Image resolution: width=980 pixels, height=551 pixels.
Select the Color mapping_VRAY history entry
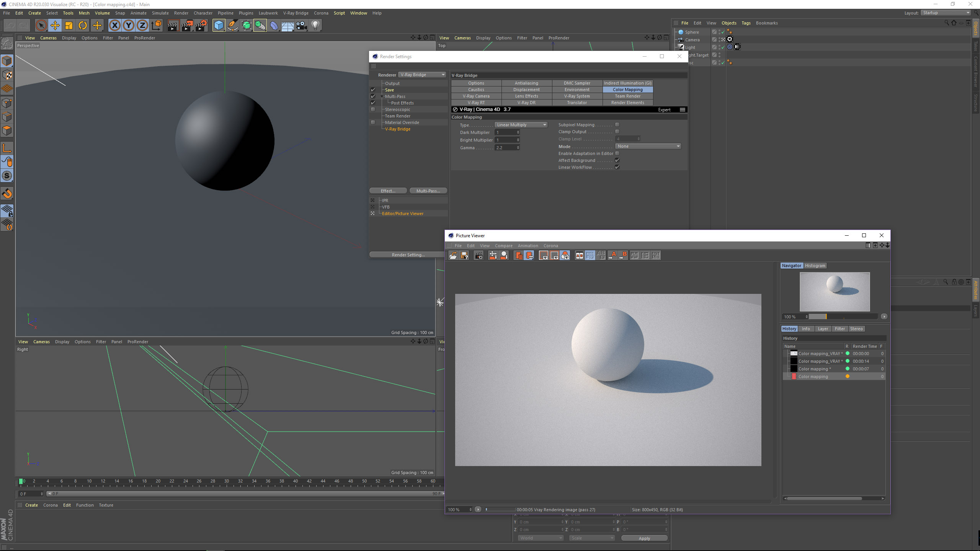(x=819, y=354)
